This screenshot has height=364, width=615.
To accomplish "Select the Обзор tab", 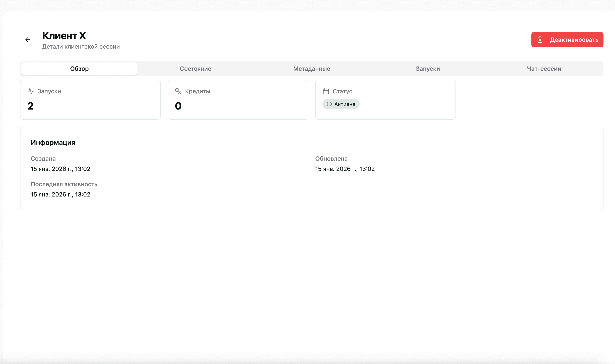I will point(79,69).
